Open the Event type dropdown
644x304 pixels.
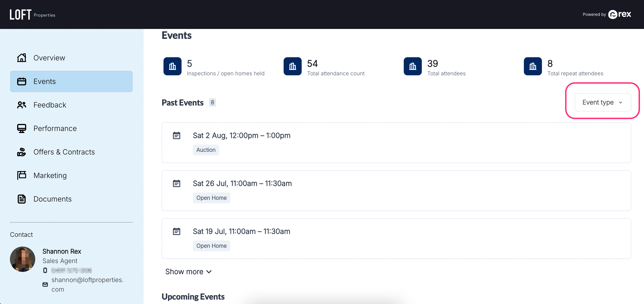(x=602, y=102)
